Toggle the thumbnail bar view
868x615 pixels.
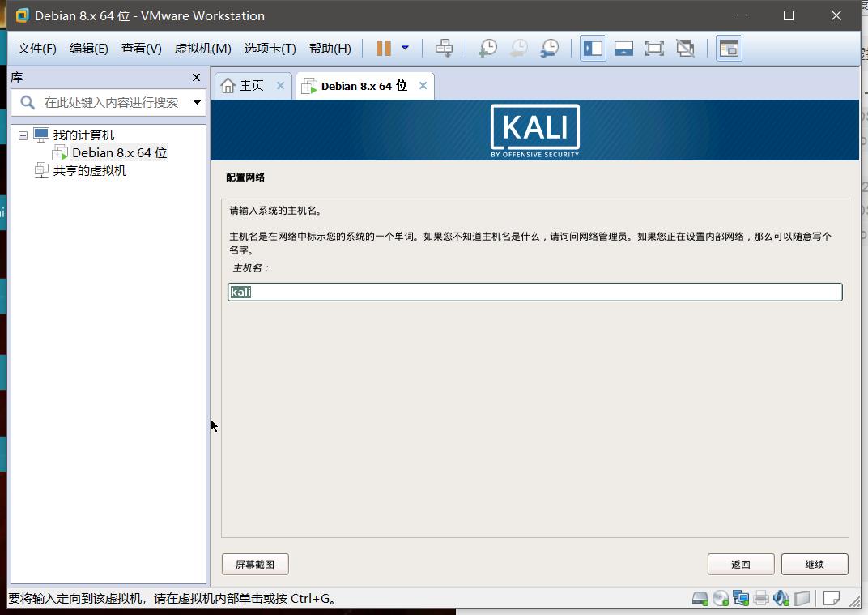point(623,48)
